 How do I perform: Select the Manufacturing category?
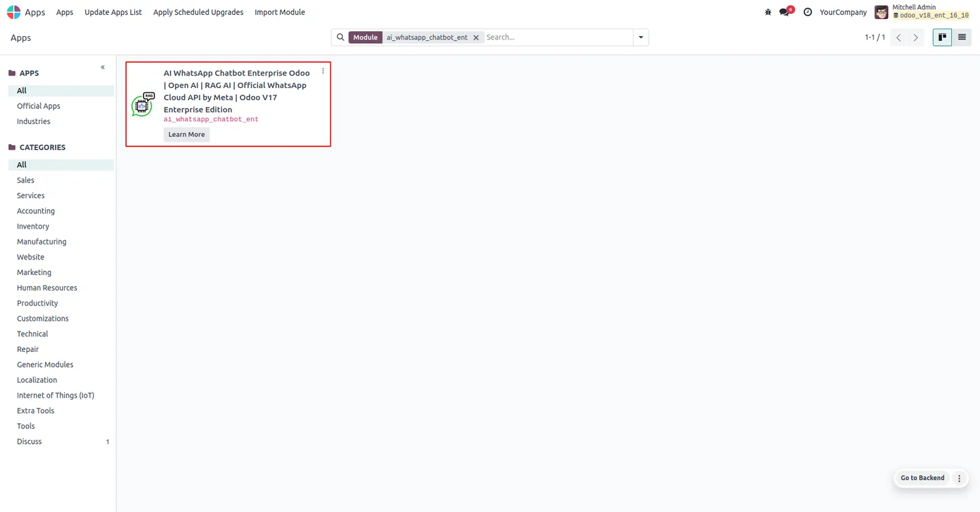[x=61, y=242]
